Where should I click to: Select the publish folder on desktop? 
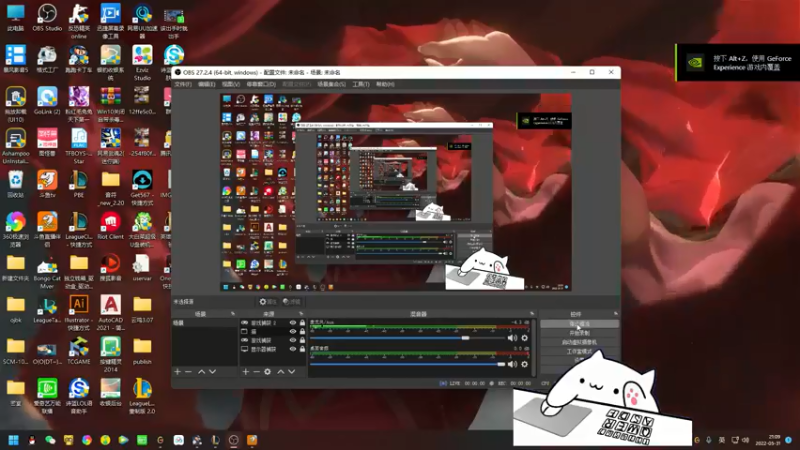(x=142, y=351)
